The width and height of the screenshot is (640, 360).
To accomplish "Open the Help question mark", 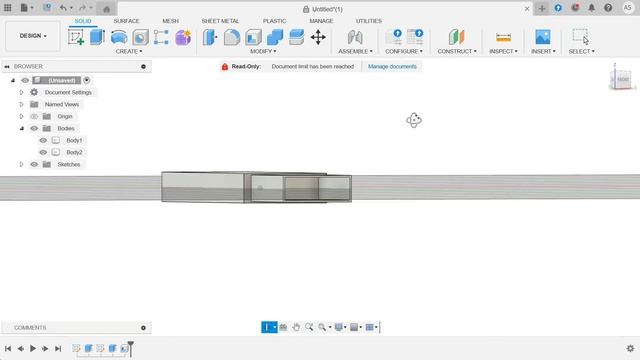I will 608,8.
